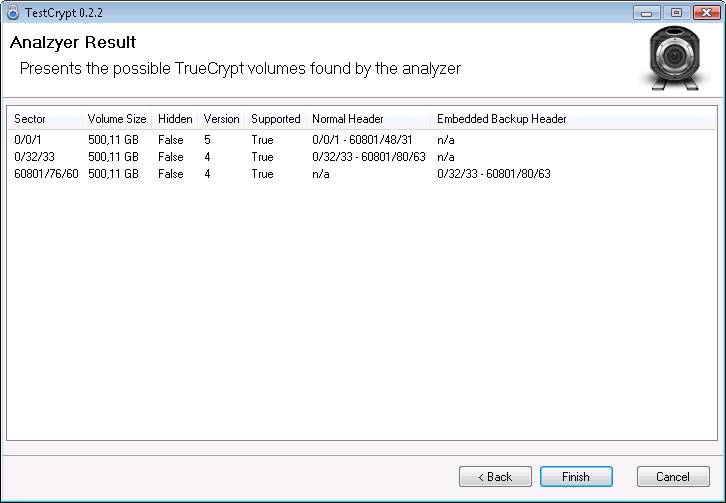This screenshot has height=503, width=726.
Task: Sort by the Sector column header
Action: click(44, 119)
